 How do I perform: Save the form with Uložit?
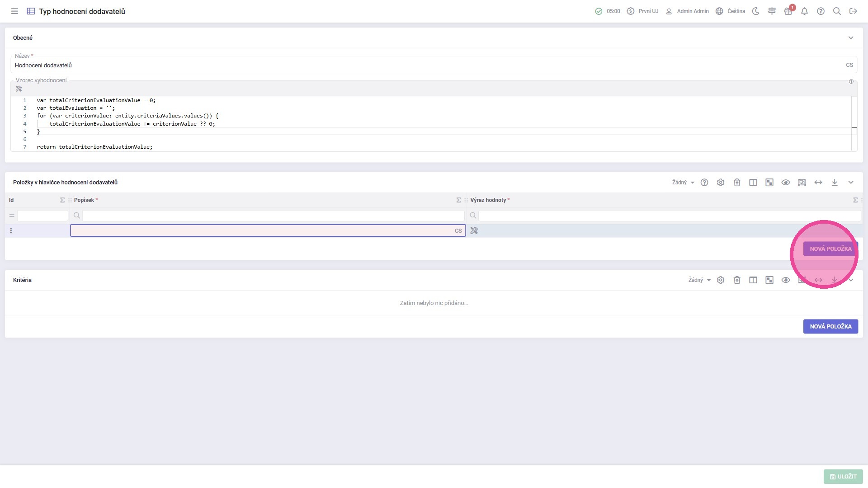click(x=843, y=477)
